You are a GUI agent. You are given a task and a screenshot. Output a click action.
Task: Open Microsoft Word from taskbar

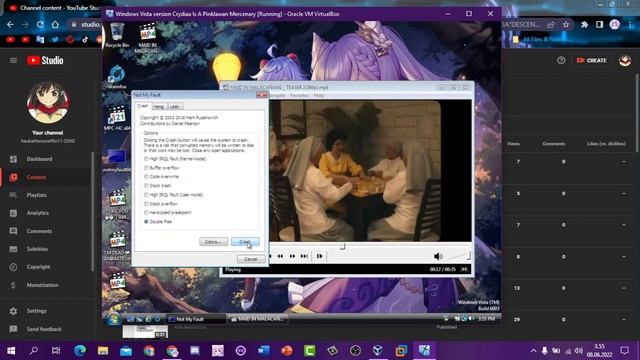(264, 351)
